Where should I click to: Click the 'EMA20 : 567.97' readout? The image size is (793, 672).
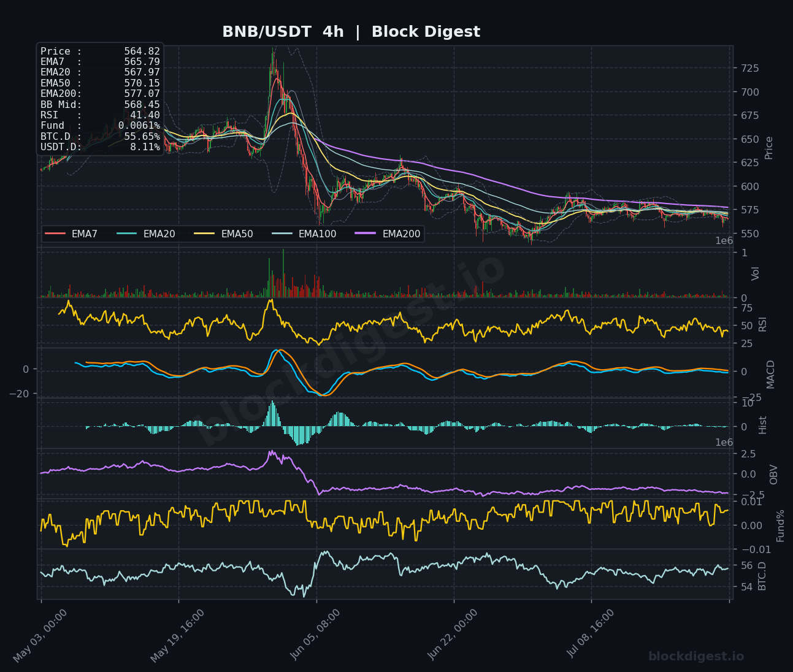100,72
